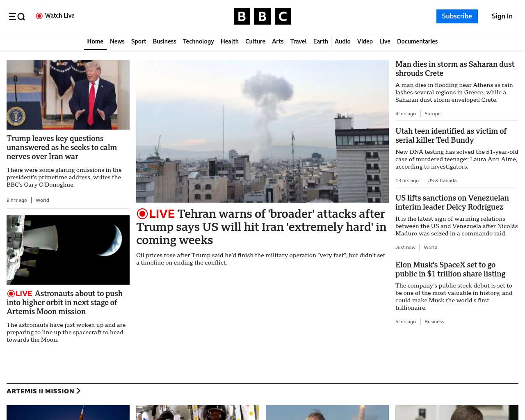Open the Home tab
Image resolution: width=525 pixels, height=420 pixels.
pos(95,41)
